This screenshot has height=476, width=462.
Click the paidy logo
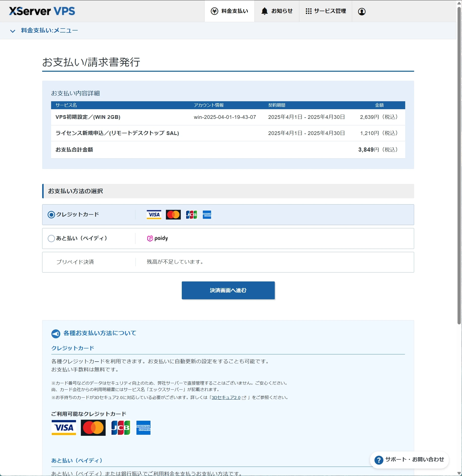pos(157,238)
